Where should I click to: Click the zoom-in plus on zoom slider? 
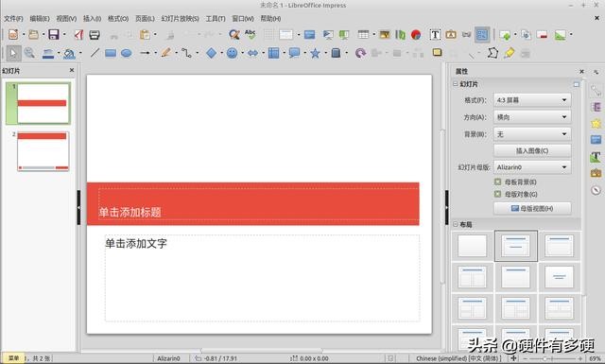580,358
